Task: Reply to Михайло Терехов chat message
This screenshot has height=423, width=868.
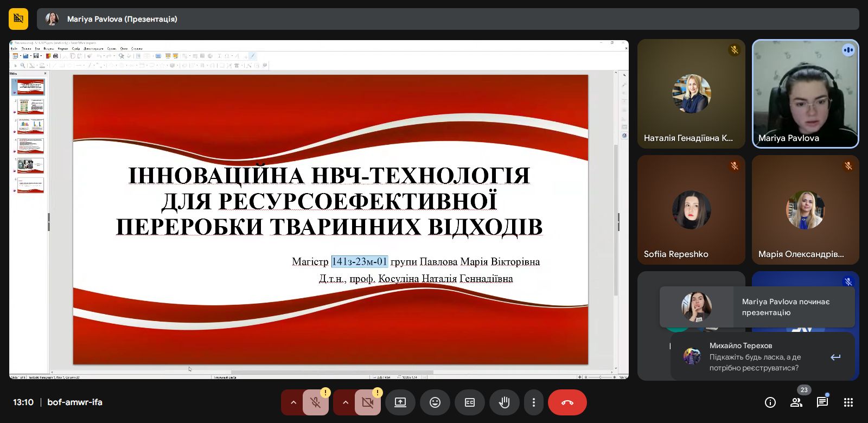Action: tap(835, 357)
